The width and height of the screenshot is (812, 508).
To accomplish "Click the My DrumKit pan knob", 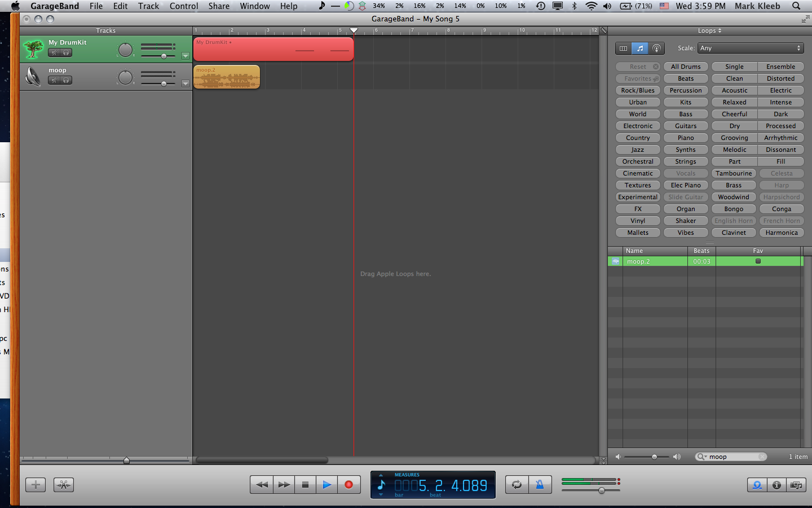I will pos(125,50).
